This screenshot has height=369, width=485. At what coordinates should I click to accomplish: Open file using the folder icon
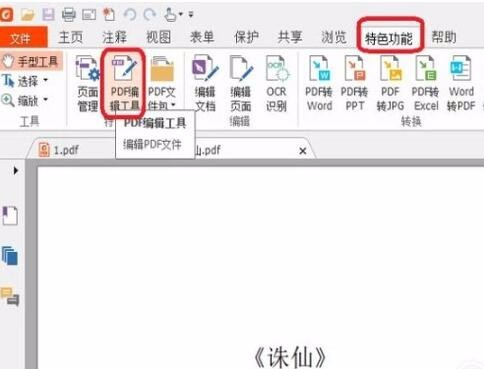coord(28,14)
